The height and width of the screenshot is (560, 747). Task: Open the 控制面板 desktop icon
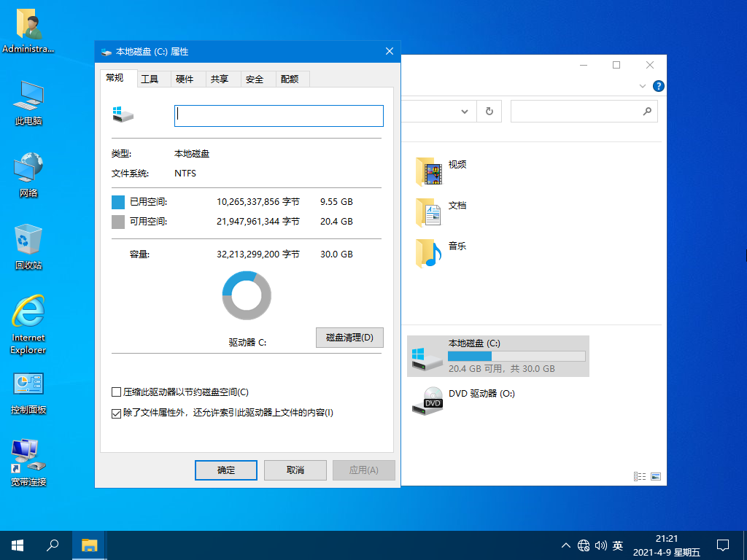[28, 393]
